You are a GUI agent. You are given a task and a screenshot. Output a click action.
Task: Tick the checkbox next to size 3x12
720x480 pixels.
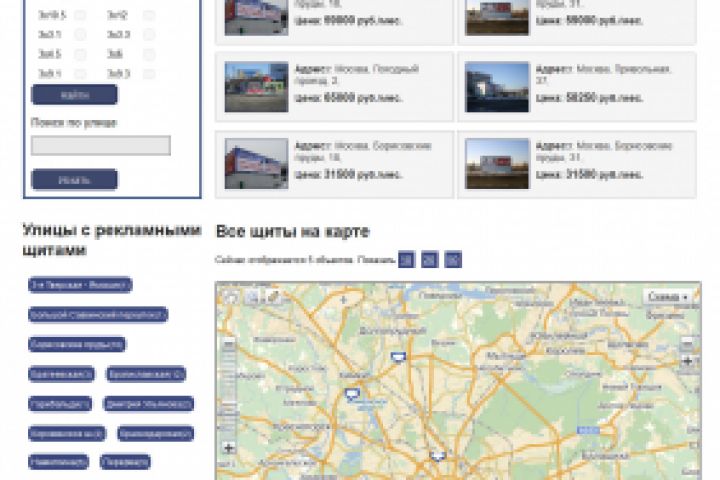148,15
